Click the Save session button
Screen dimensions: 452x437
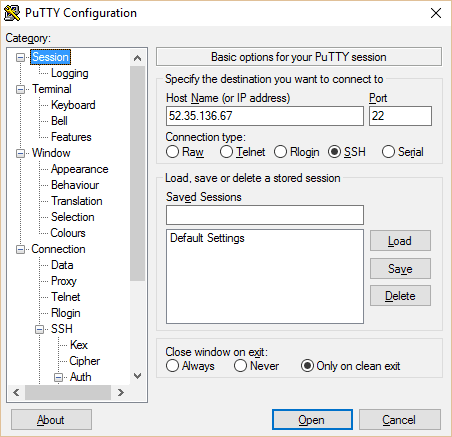pyautogui.click(x=400, y=269)
